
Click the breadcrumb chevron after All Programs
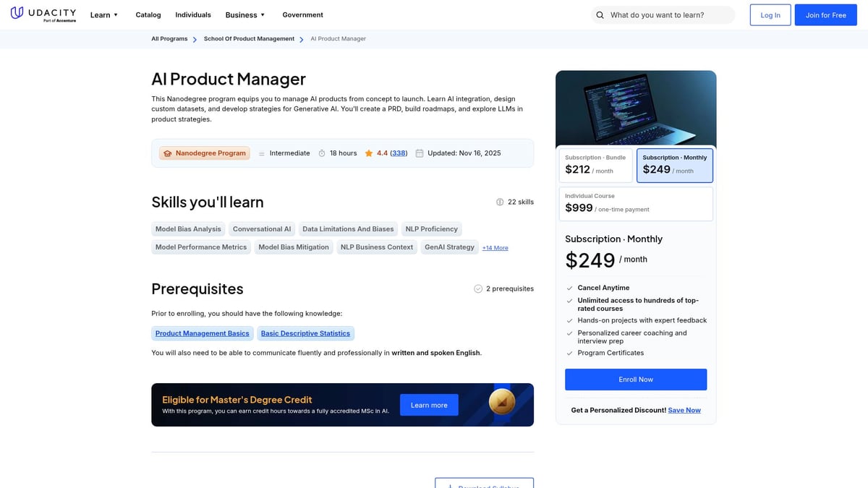click(195, 39)
